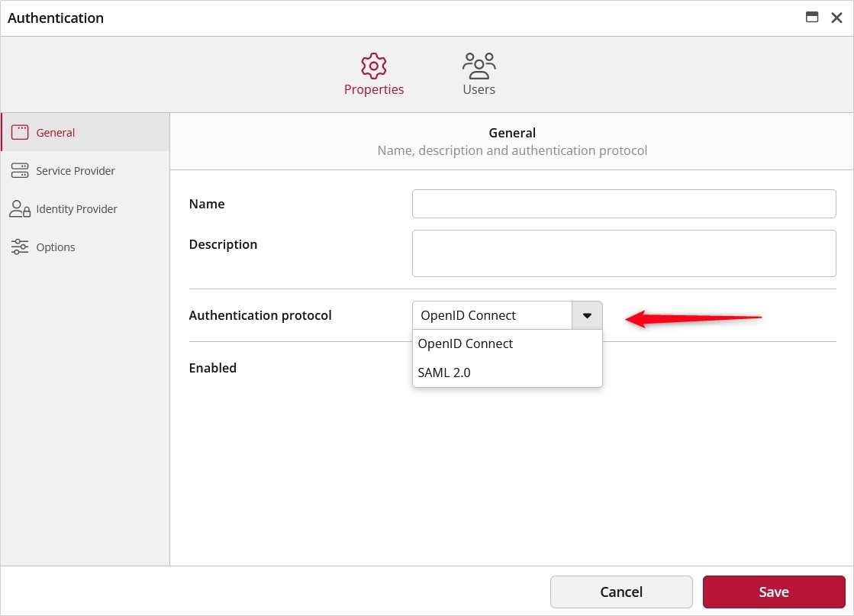Image resolution: width=854 pixels, height=616 pixels.
Task: Switch to the Users tab
Action: 479,74
